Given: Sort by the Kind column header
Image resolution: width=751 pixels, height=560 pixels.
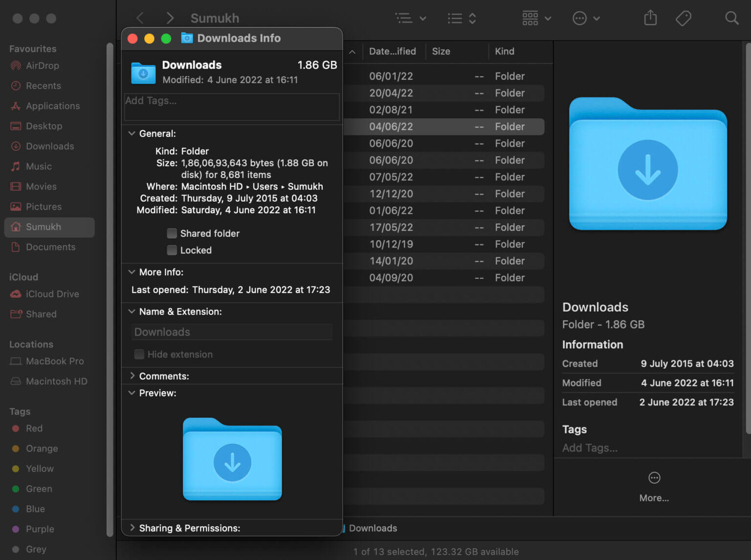Looking at the screenshot, I should (x=504, y=51).
